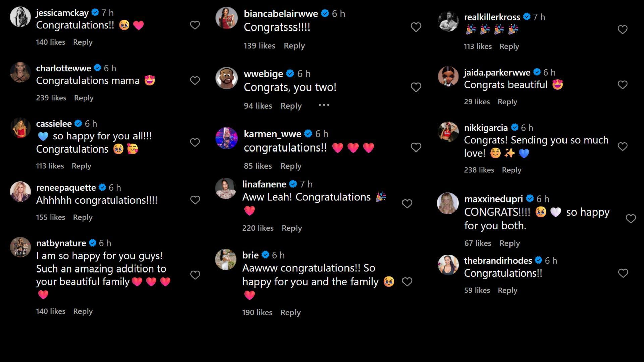Viewport: 644px width, 362px height.
Task: Toggle like on maxxinedupri's comment
Action: (631, 219)
